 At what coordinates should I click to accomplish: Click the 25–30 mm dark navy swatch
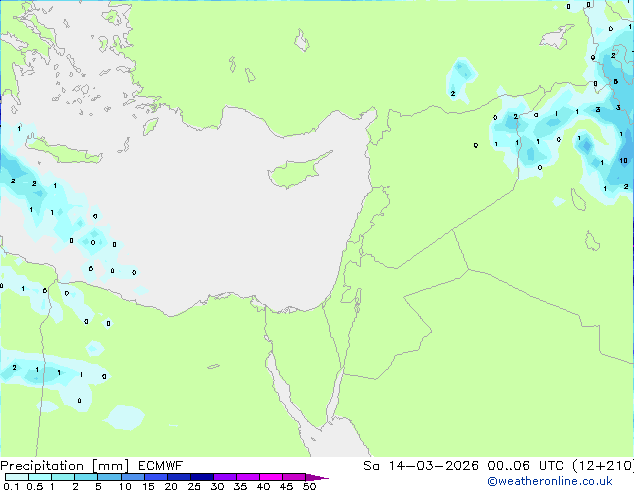(x=201, y=477)
